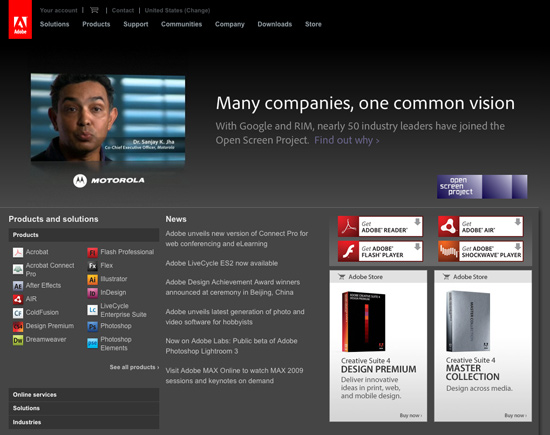Open the Downloads navigation menu
550x435 pixels.
point(275,24)
